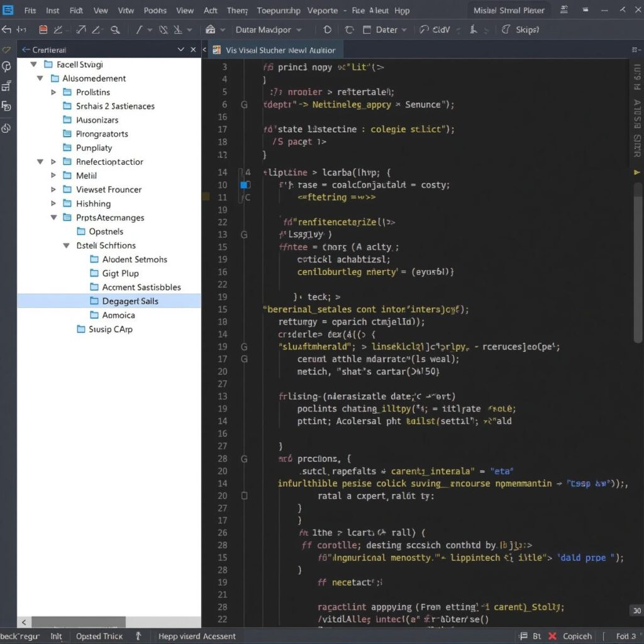Open the Toepunthp menu
Screen dimensions: 644x644
279,10
